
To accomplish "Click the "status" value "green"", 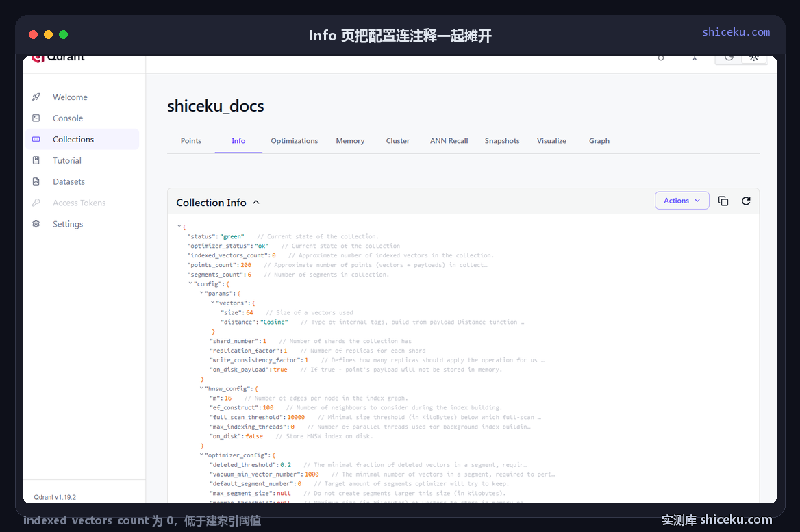I will pos(232,236).
